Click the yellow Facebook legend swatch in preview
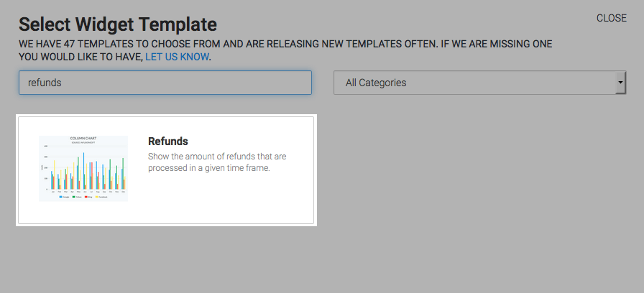The image size is (644, 293). pyautogui.click(x=97, y=197)
